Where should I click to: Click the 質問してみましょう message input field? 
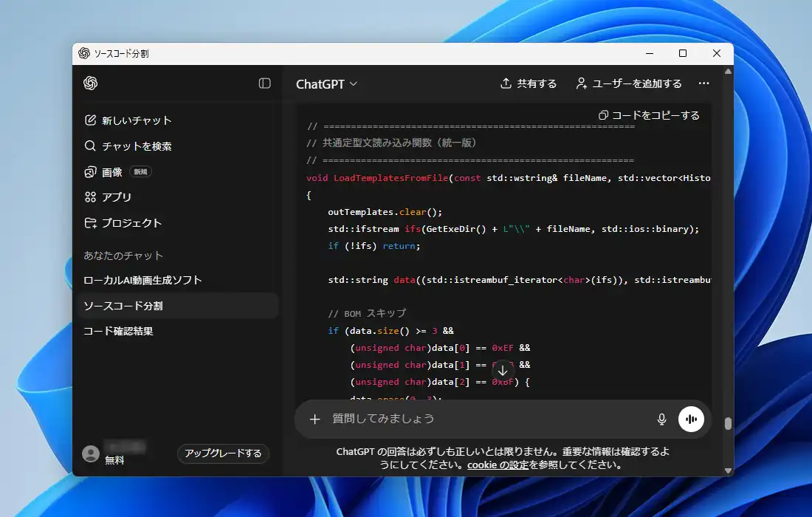tap(487, 419)
